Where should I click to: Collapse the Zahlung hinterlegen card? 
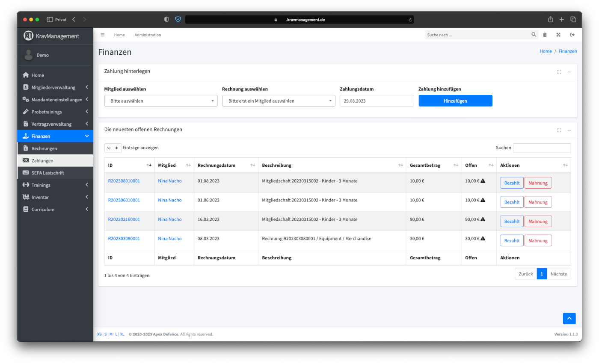[569, 72]
